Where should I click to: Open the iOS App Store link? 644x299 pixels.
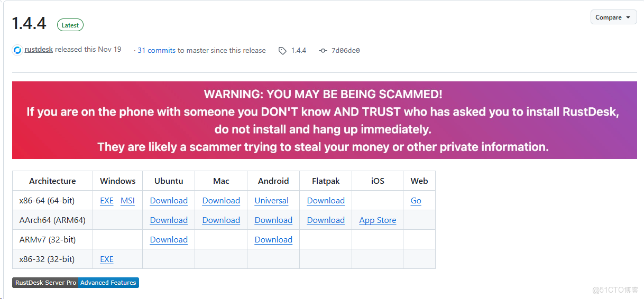378,220
